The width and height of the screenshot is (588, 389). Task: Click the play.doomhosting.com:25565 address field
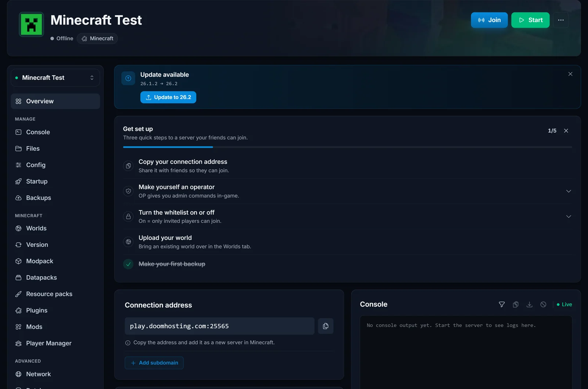(x=219, y=326)
